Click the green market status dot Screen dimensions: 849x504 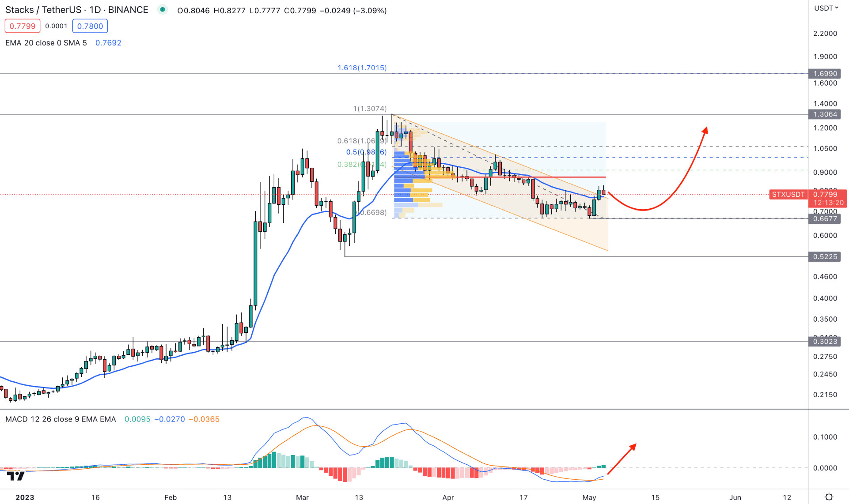[x=163, y=10]
